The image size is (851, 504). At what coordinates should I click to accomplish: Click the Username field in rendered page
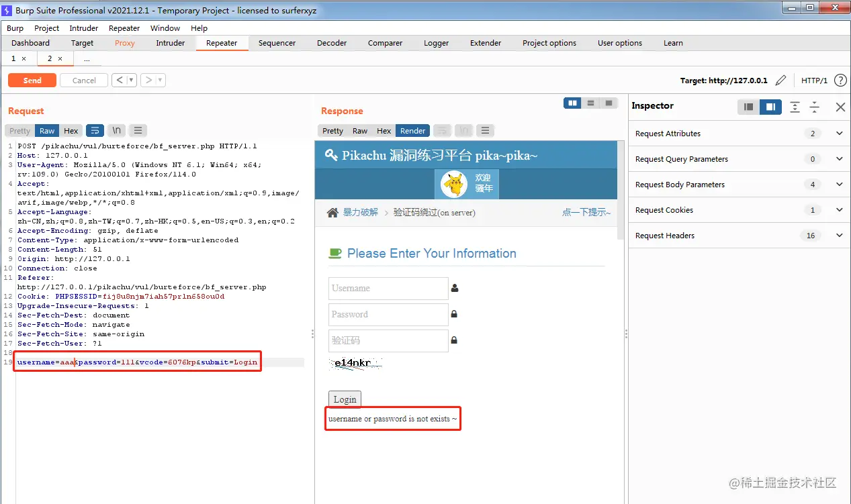coord(388,289)
